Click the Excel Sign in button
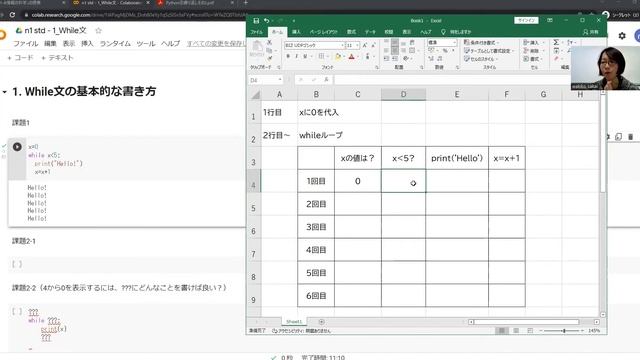The image size is (640, 360). 526,20
